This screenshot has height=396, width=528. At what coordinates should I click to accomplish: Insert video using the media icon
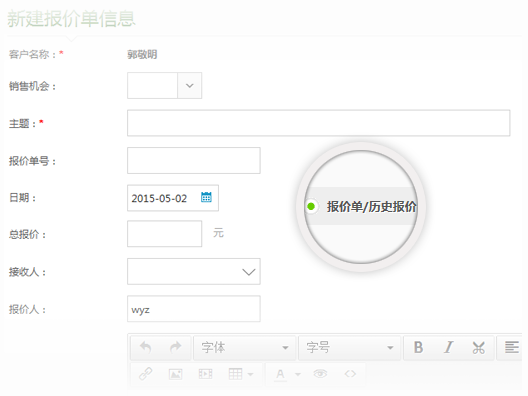click(x=205, y=374)
